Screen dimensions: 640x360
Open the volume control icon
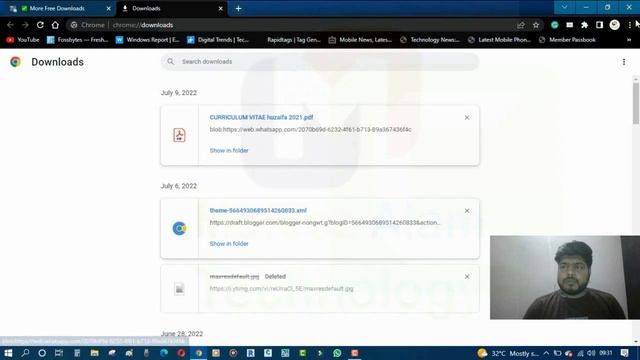click(x=591, y=353)
